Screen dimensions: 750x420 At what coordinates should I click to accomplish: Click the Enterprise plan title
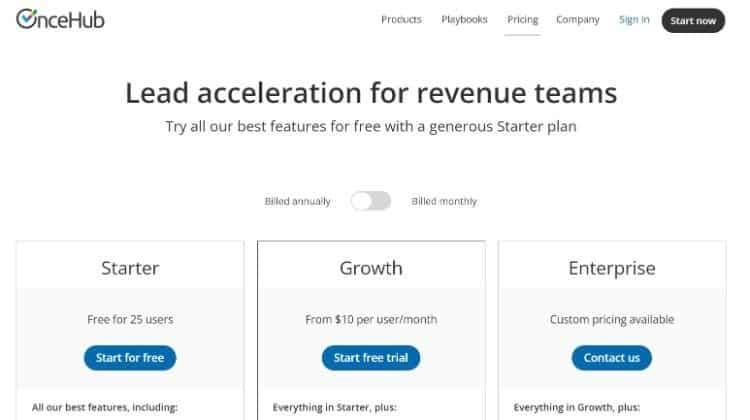pos(612,268)
